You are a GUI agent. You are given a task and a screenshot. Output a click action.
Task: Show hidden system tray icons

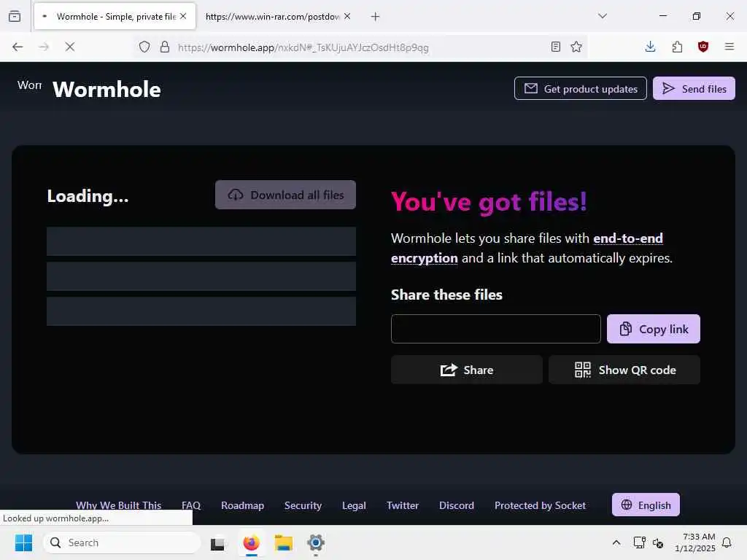click(x=616, y=542)
